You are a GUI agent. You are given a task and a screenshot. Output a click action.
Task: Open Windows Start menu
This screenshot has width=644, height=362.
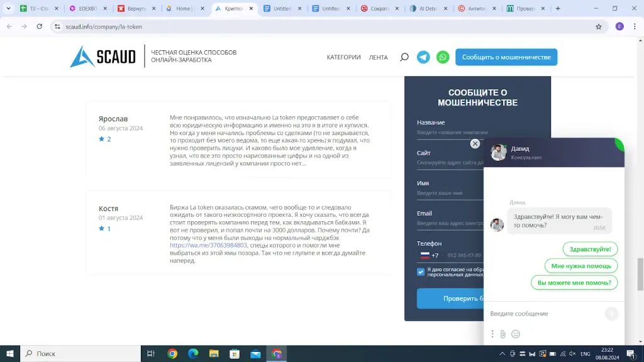point(10,353)
